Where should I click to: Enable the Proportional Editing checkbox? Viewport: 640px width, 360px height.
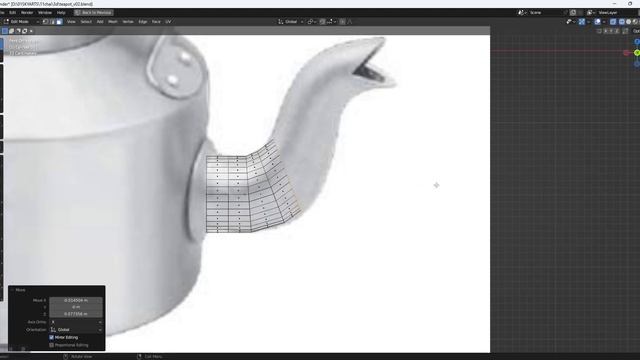[51, 345]
